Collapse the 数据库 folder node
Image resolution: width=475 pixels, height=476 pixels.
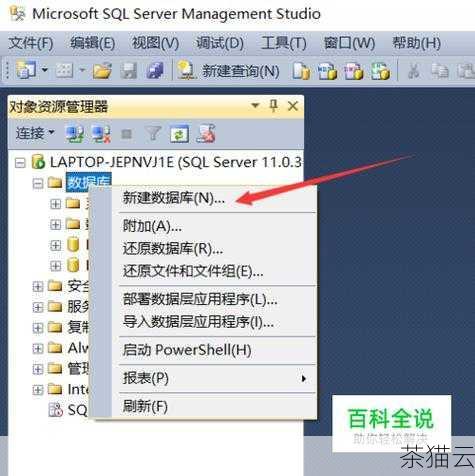[38, 183]
